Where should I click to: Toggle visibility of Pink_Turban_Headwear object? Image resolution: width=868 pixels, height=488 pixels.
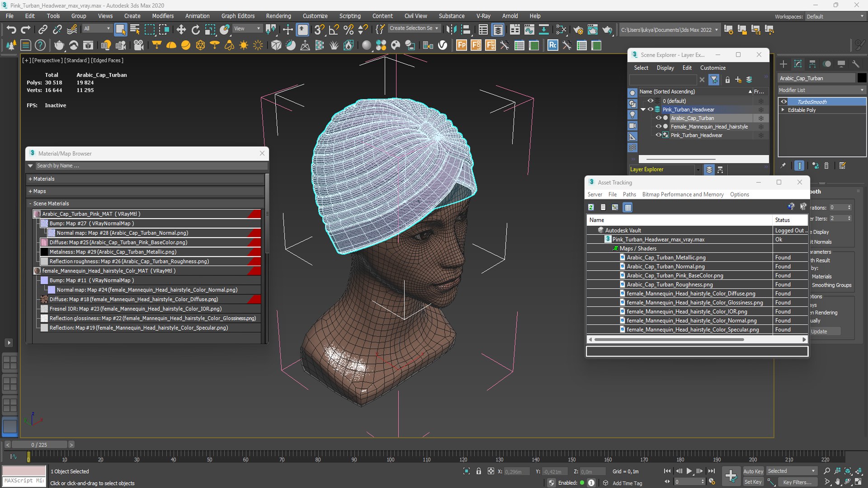[658, 135]
